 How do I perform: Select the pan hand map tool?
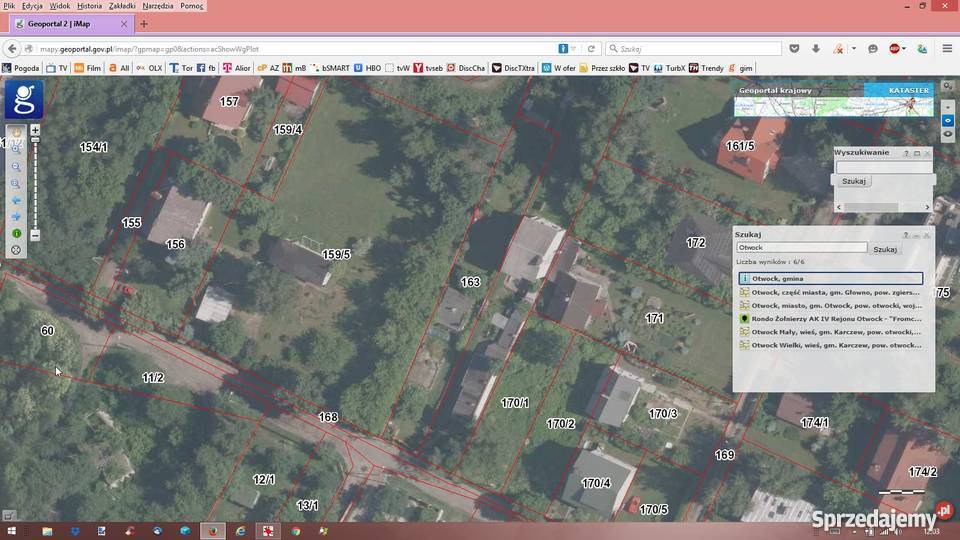click(17, 133)
